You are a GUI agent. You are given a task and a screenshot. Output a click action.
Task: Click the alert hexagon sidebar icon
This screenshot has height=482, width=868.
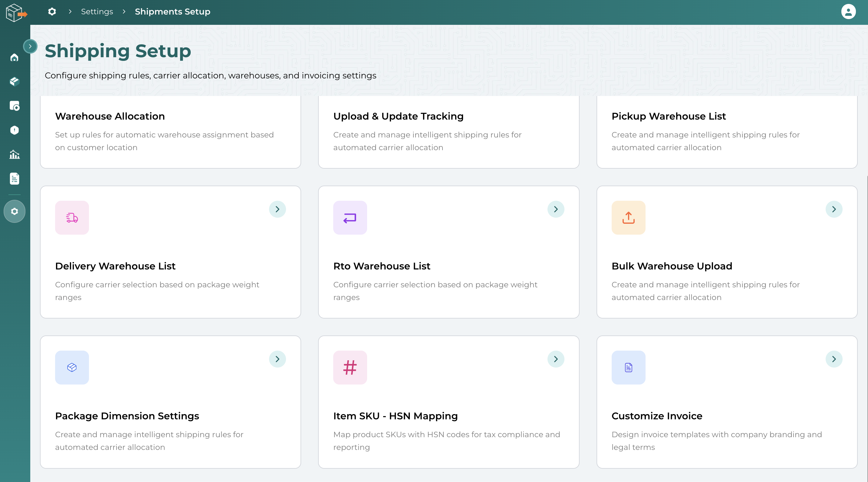tap(14, 130)
